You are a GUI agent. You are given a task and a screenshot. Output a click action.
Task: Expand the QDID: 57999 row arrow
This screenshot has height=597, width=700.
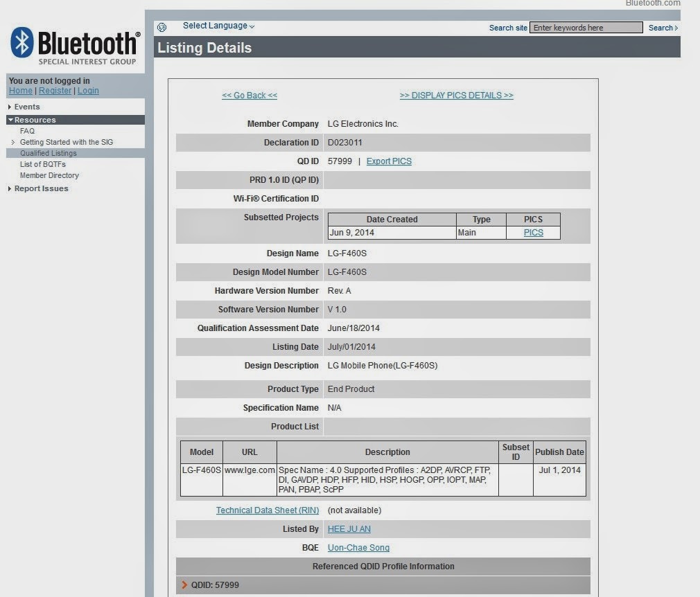[184, 585]
